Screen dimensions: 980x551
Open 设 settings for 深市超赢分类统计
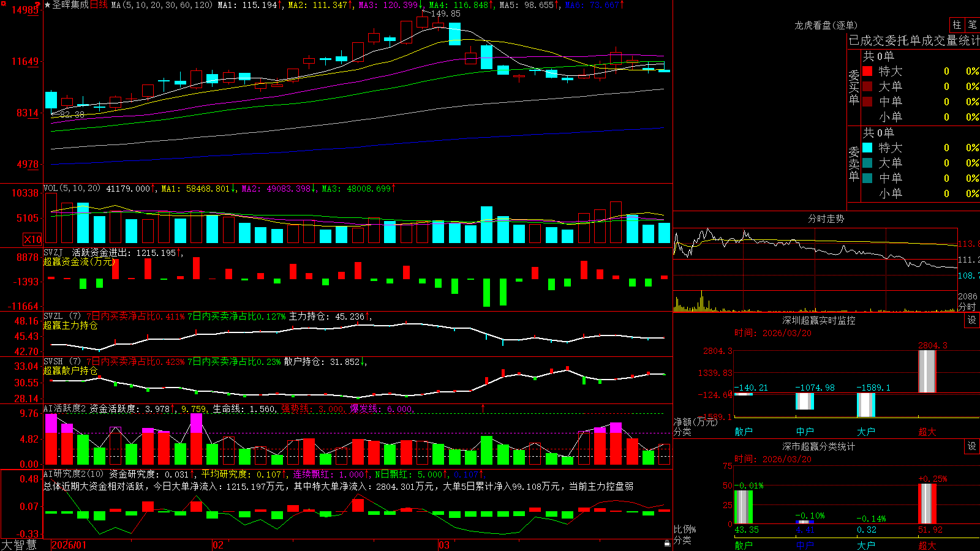coord(972,446)
